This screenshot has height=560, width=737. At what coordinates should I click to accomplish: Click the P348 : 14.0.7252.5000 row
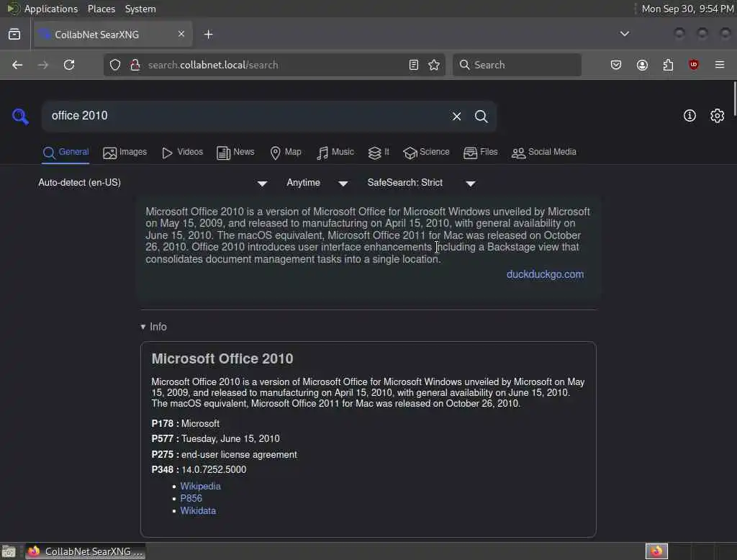click(x=199, y=470)
